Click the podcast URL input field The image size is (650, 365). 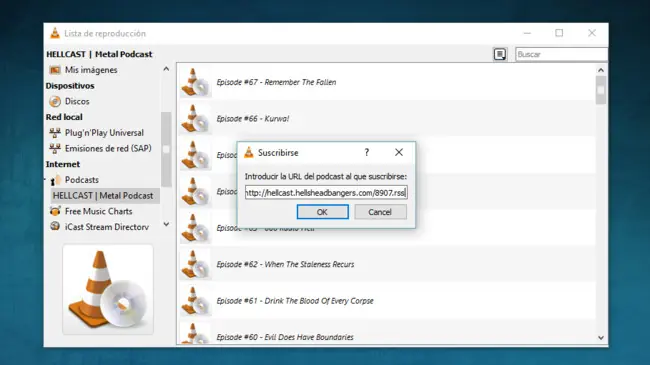pos(326,192)
